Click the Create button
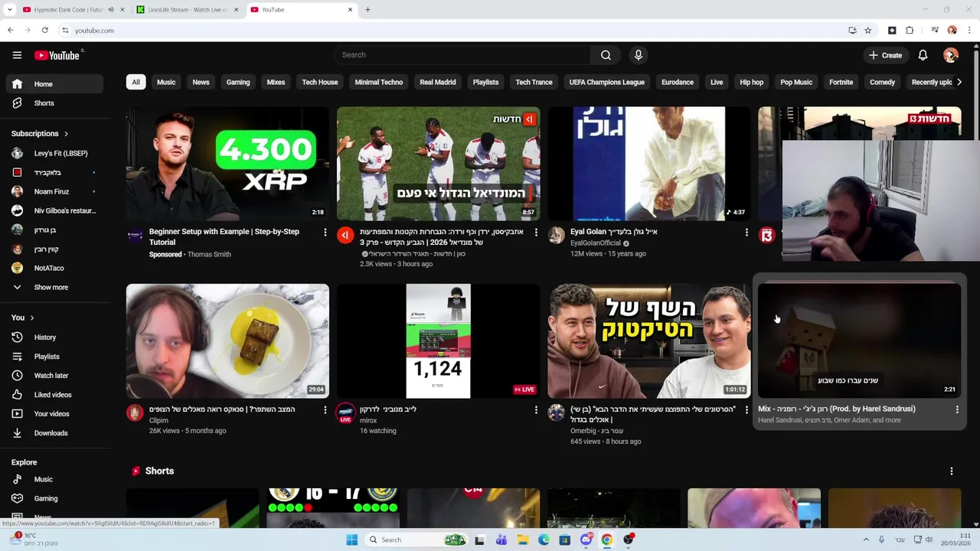 886,55
